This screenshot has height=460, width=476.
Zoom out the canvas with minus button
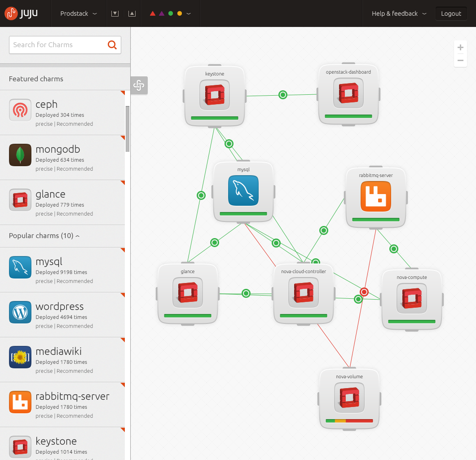[x=460, y=61]
